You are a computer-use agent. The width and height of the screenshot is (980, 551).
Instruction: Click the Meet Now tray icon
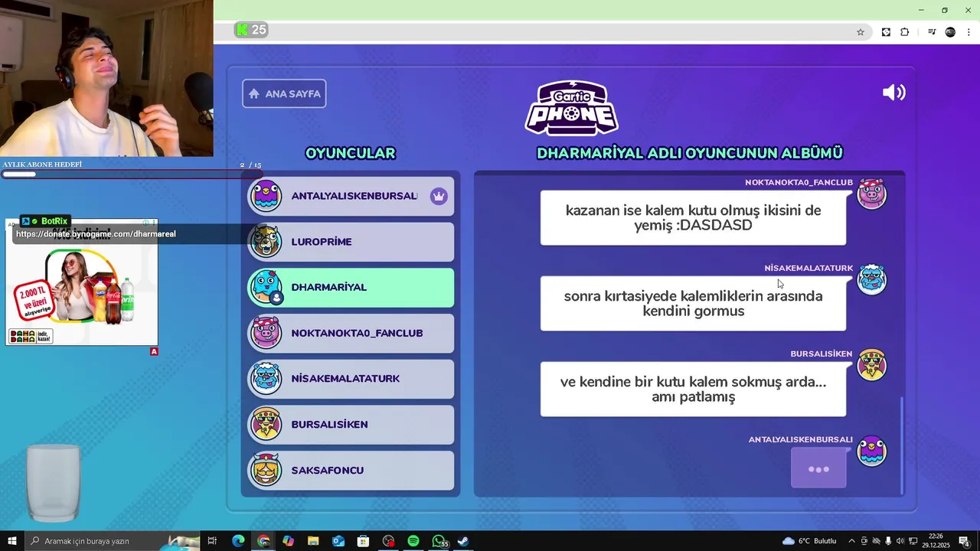[x=864, y=541]
